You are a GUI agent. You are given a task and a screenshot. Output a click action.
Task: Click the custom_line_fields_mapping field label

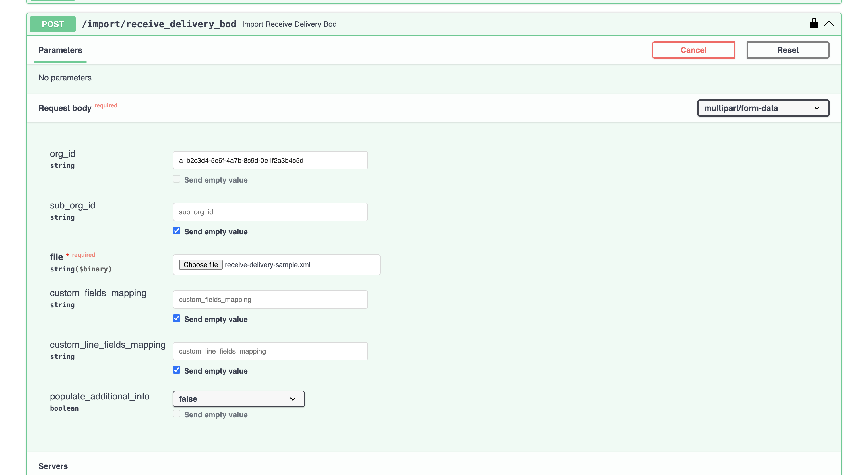[x=108, y=345]
